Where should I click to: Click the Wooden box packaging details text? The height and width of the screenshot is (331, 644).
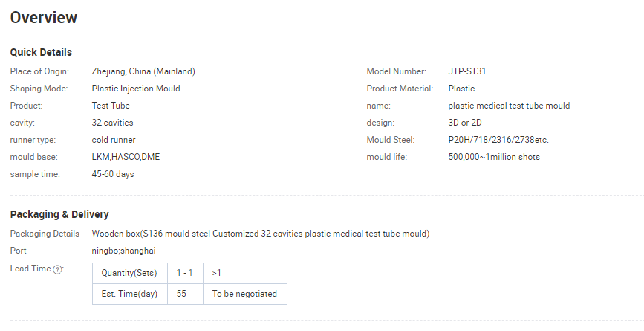tap(260, 234)
